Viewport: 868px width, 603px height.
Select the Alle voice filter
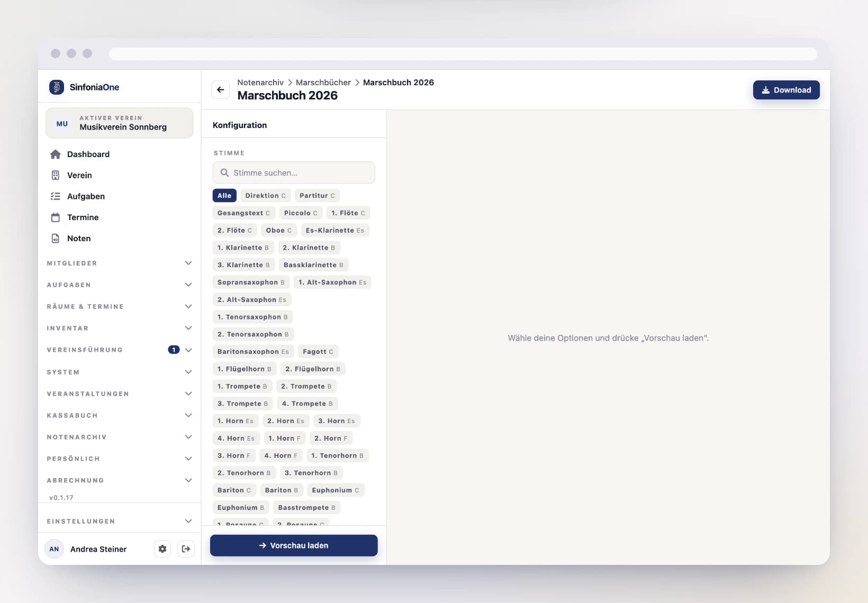pyautogui.click(x=224, y=196)
